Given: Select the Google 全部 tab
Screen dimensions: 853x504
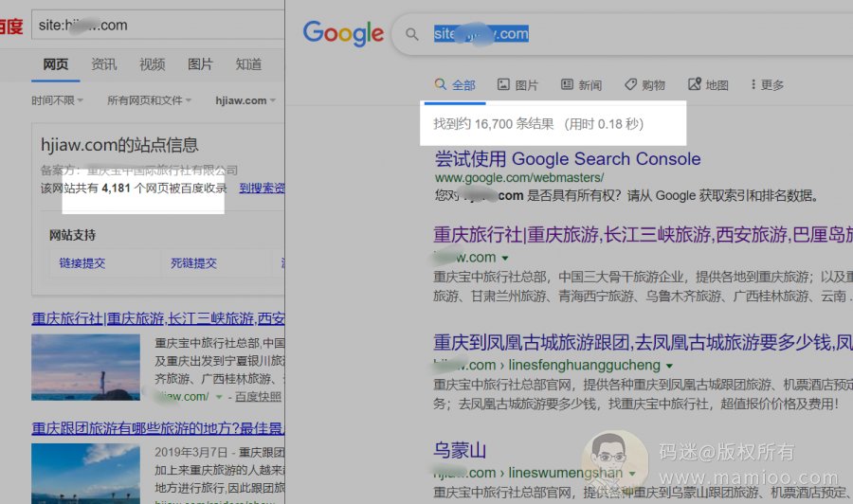Looking at the screenshot, I should click(x=455, y=85).
